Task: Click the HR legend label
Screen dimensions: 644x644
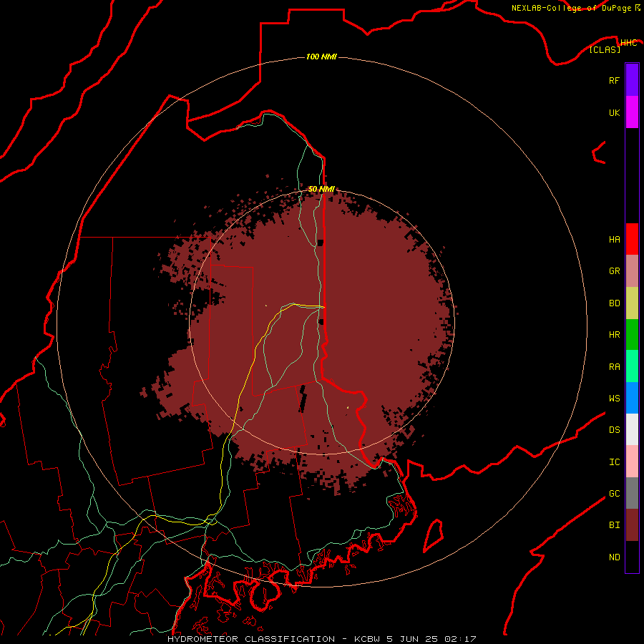Action: point(614,335)
